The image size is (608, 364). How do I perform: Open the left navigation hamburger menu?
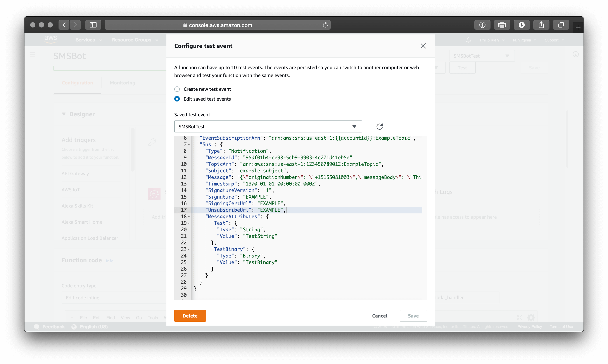[x=32, y=54]
